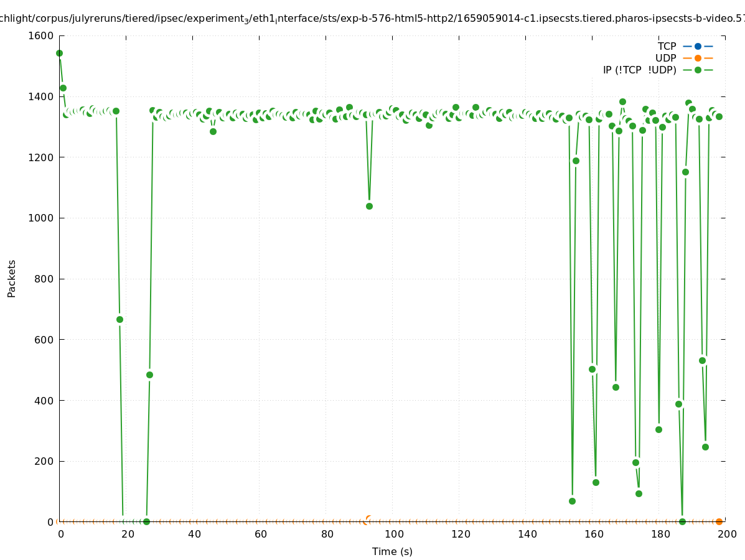Click the green IP legend marker
745x560 pixels.
coord(698,70)
